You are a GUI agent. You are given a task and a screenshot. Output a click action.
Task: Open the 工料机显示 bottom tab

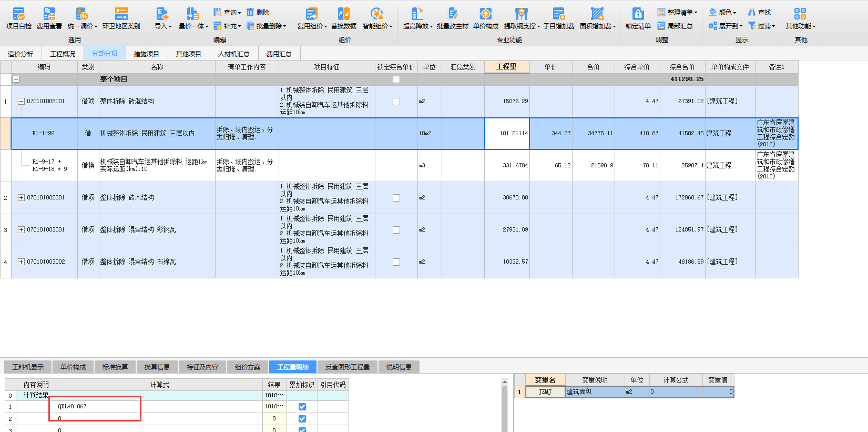pyautogui.click(x=28, y=367)
